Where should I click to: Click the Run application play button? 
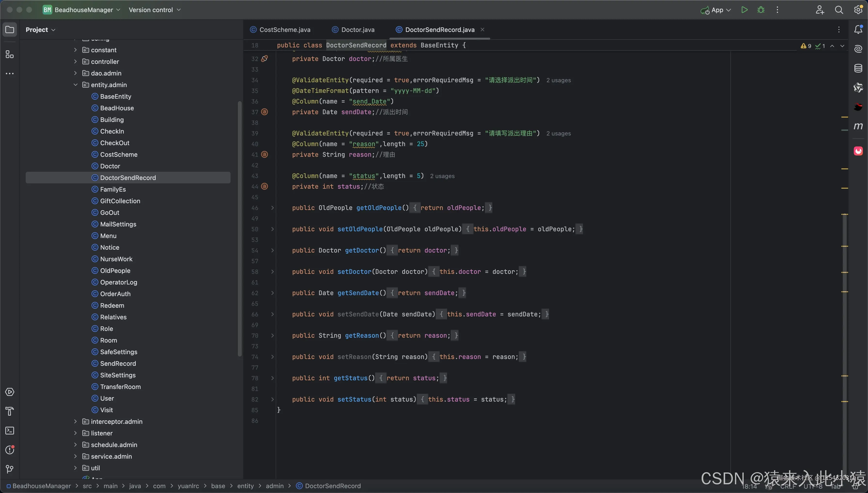744,10
